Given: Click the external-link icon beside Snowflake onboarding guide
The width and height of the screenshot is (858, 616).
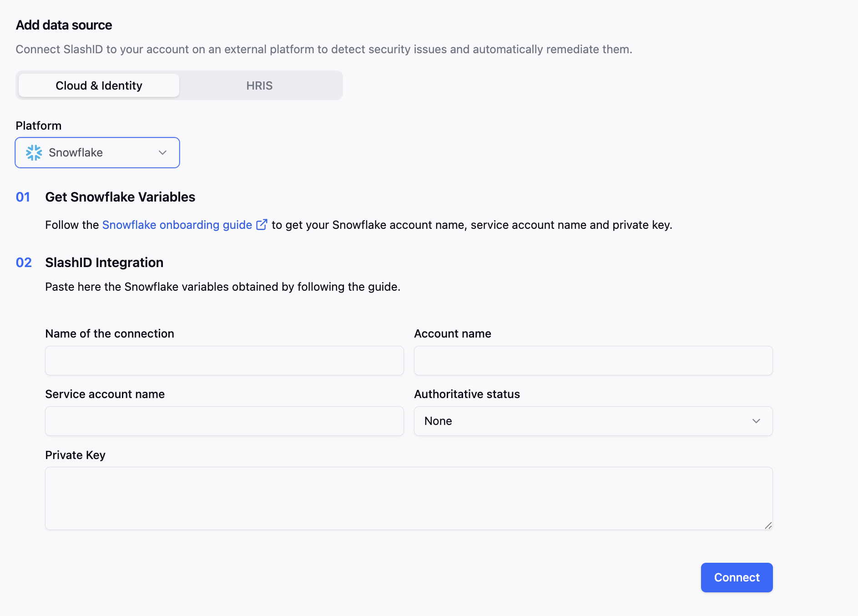Looking at the screenshot, I should (262, 224).
